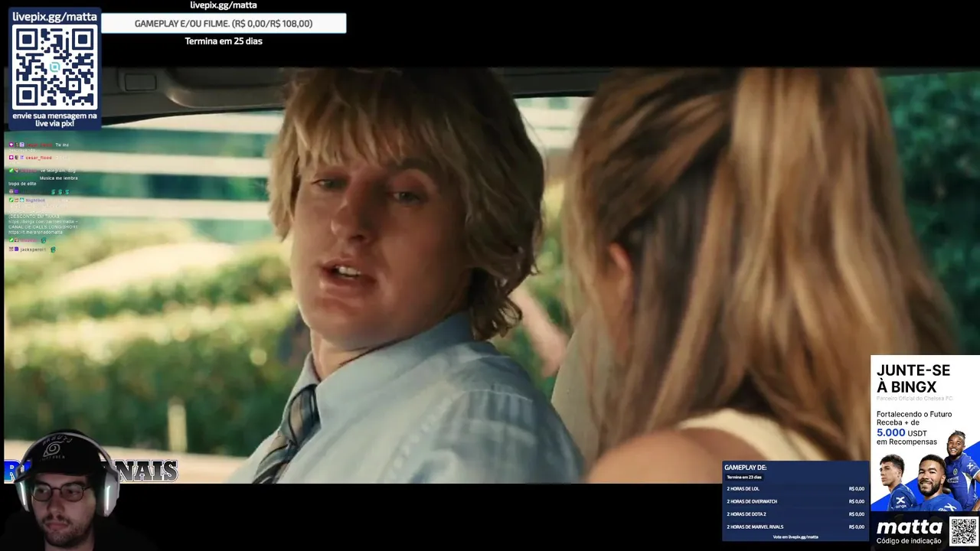The width and height of the screenshot is (980, 551).
Task: Click the '2 HORAS DE MARVEL RIVALS' poll row
Action: pos(795,527)
